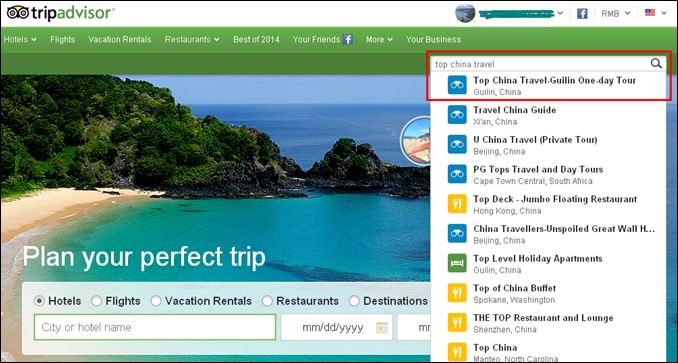Click the mm/dd/yyyy check-in date field
The height and width of the screenshot is (363, 678).
tap(336, 327)
